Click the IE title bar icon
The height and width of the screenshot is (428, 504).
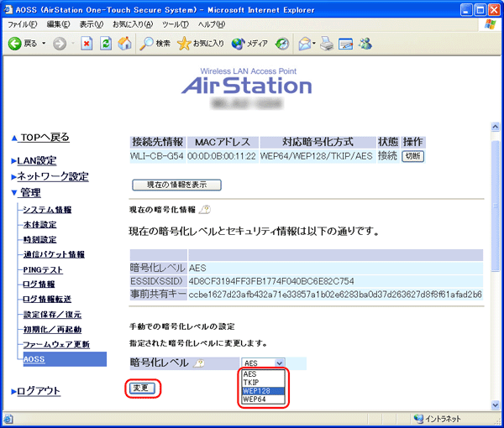[x=8, y=9]
